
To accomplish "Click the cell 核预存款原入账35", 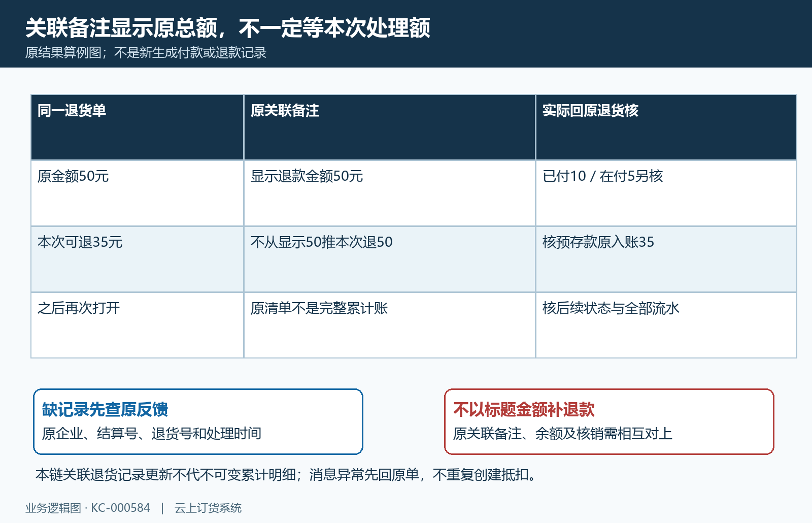I will [x=666, y=259].
